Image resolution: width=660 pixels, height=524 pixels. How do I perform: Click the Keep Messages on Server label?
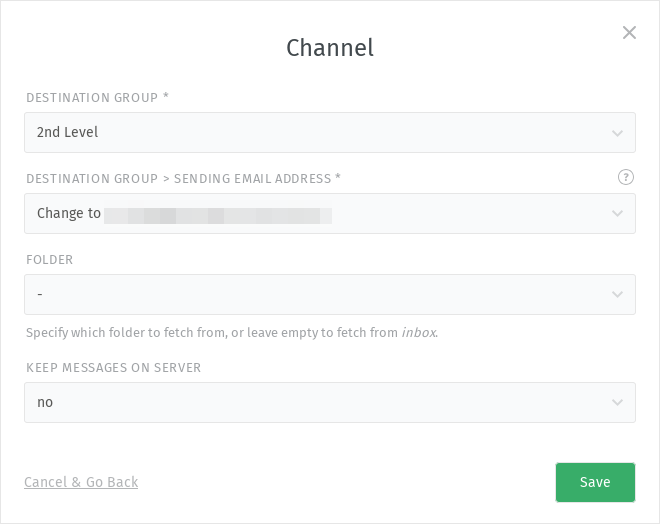(x=114, y=368)
